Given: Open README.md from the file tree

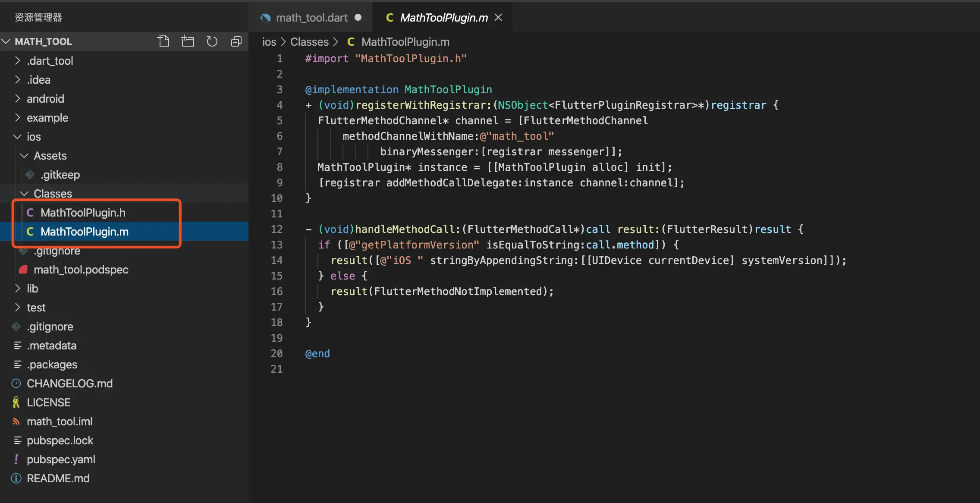Looking at the screenshot, I should pyautogui.click(x=58, y=478).
